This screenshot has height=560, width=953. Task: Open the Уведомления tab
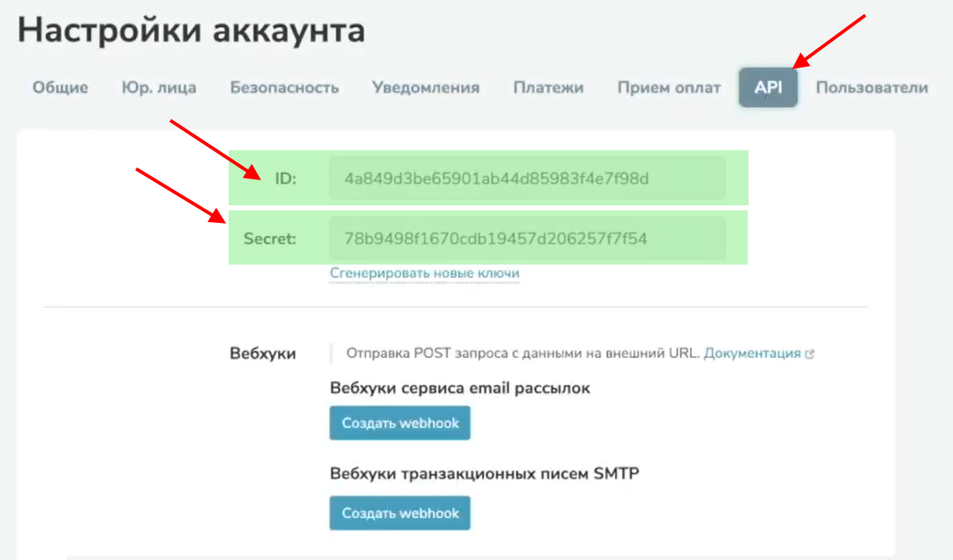426,88
